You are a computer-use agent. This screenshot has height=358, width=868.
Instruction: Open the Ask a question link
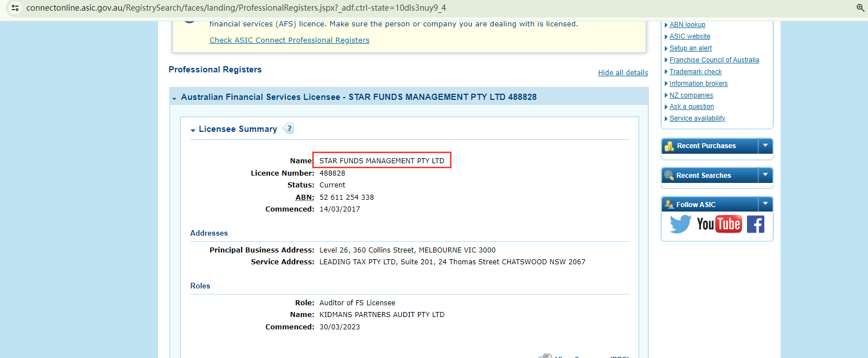[691, 107]
